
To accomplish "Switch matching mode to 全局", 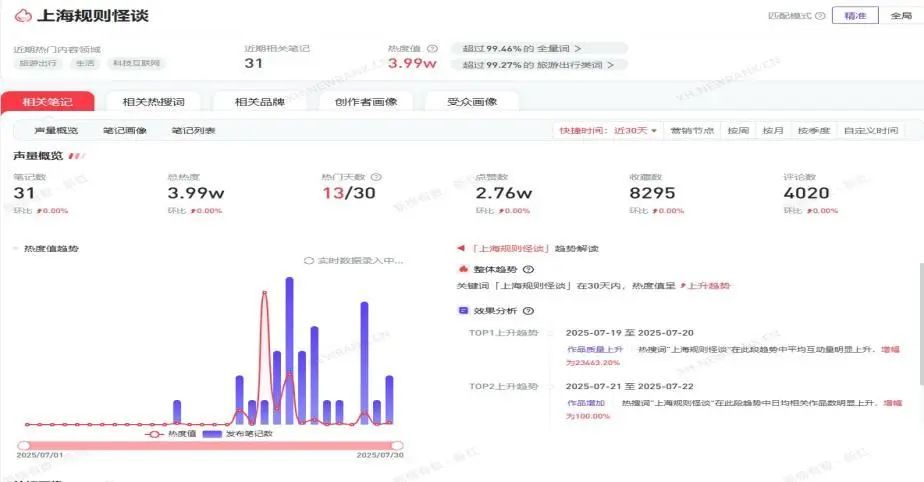I will pyautogui.click(x=900, y=16).
